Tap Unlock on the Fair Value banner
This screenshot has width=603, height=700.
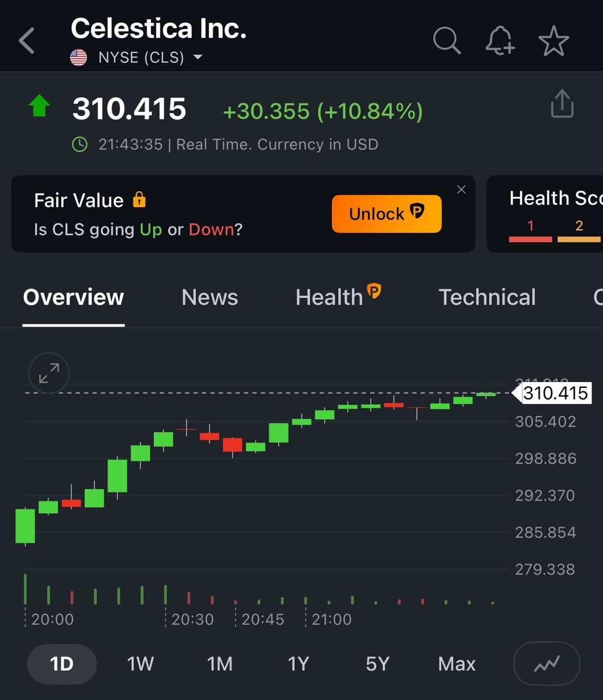386,213
